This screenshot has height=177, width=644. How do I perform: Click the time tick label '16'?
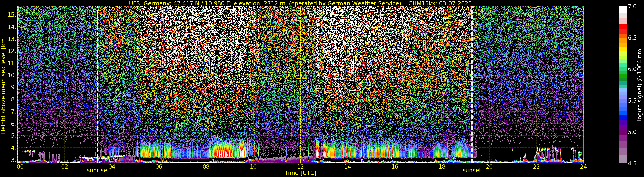[394, 166]
